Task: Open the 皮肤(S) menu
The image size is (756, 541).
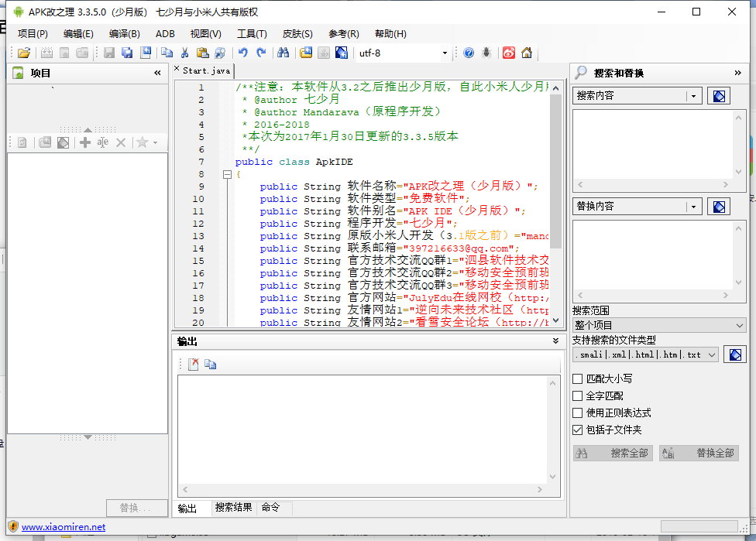Action: (x=297, y=34)
